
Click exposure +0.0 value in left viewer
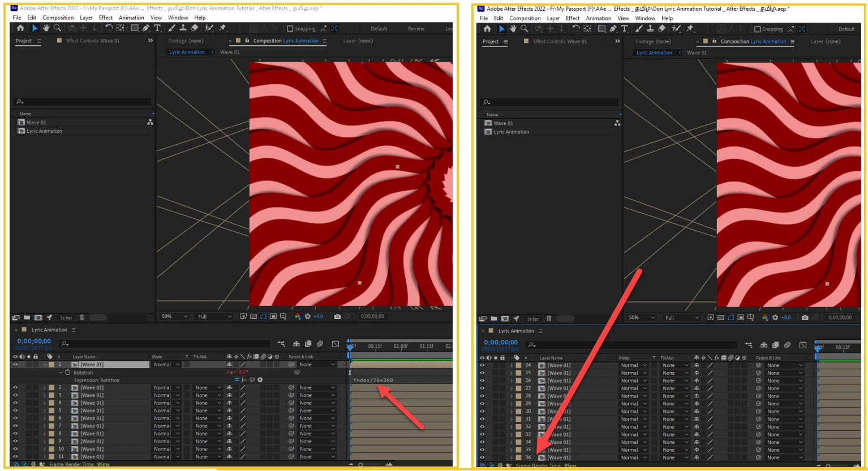click(x=318, y=317)
